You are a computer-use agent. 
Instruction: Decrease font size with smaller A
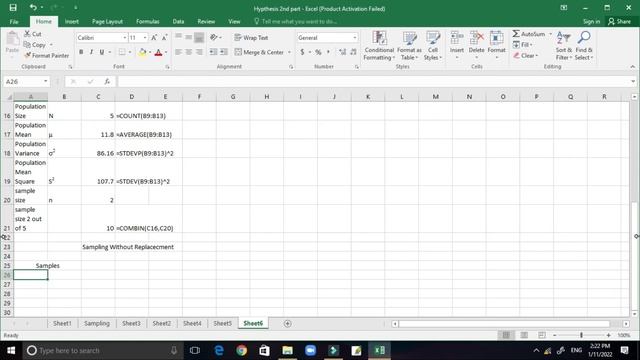tap(164, 38)
